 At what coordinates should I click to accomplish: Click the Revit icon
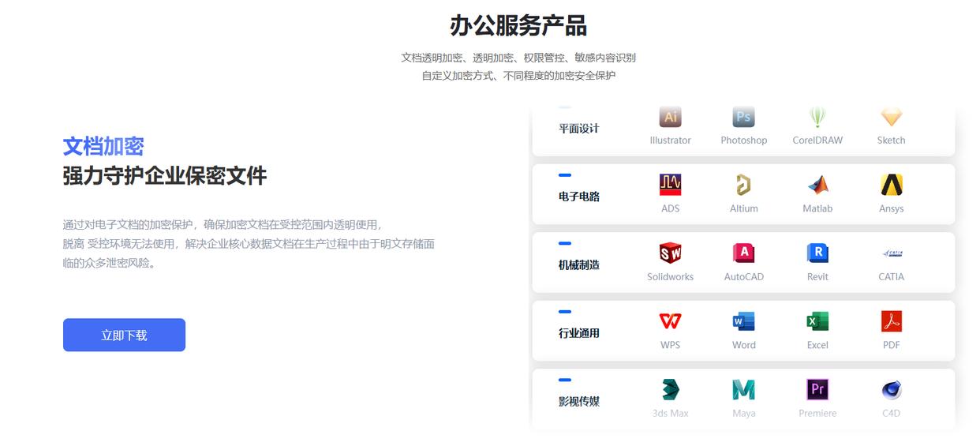pyautogui.click(x=817, y=253)
